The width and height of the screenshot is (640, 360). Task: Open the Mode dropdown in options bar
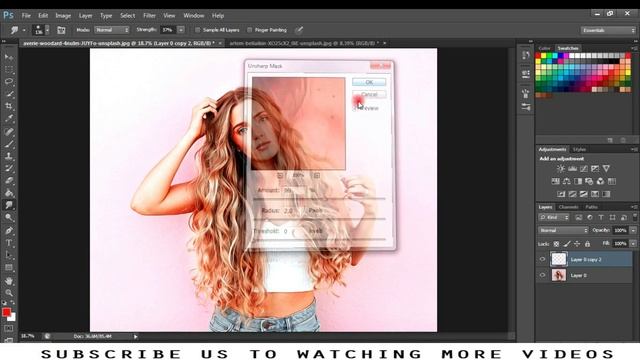pyautogui.click(x=111, y=30)
